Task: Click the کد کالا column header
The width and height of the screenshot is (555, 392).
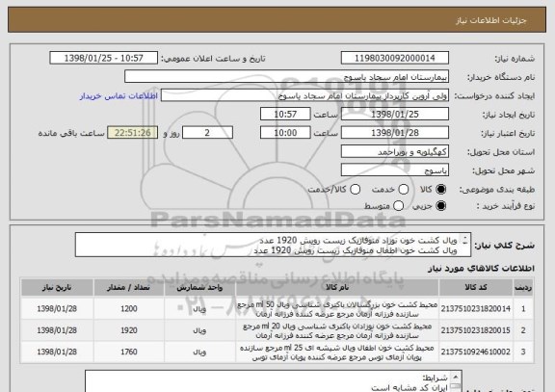Action: tap(476, 287)
